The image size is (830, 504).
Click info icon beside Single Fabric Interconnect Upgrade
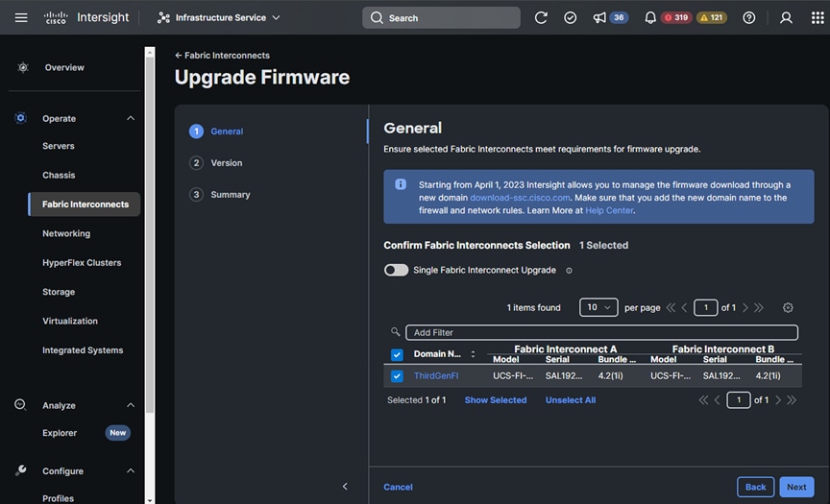tap(569, 271)
